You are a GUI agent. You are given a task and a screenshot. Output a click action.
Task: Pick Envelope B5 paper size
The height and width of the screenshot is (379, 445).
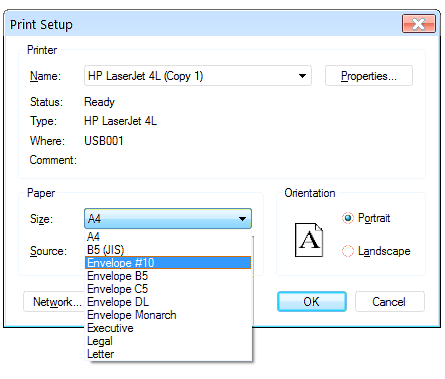168,276
